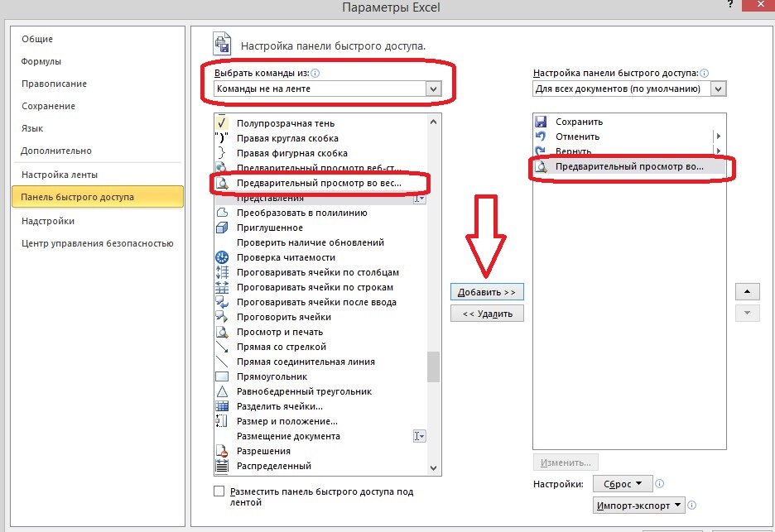Click the rectangle icon for Прямоугольник
The height and width of the screenshot is (532, 775).
click(x=222, y=376)
